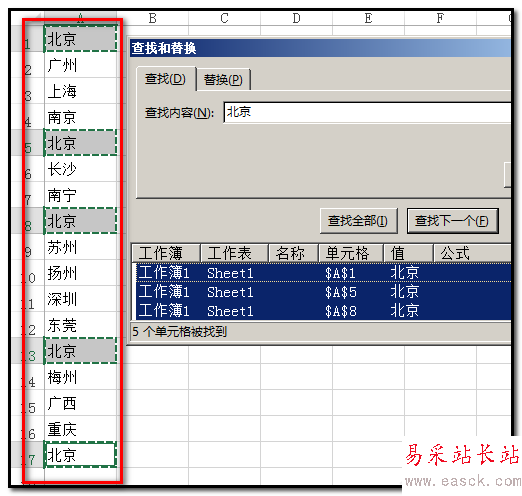The width and height of the screenshot is (522, 496).
Task: Select the result row for $A$8
Action: 323,310
